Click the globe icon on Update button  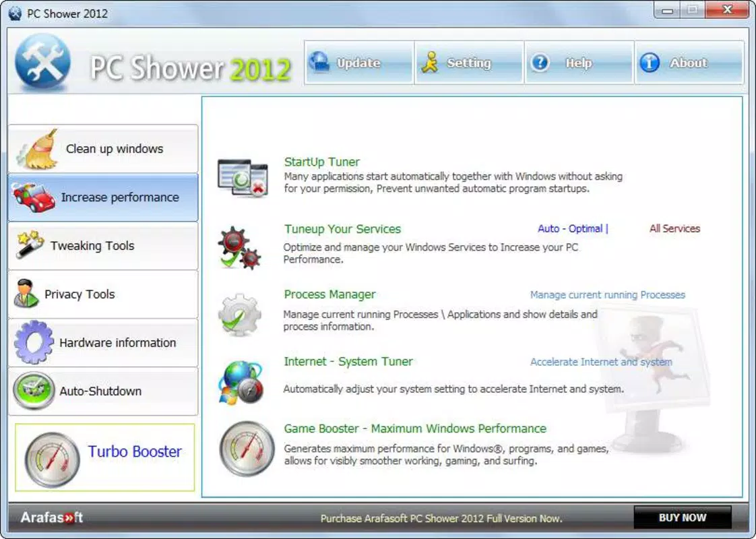point(319,63)
